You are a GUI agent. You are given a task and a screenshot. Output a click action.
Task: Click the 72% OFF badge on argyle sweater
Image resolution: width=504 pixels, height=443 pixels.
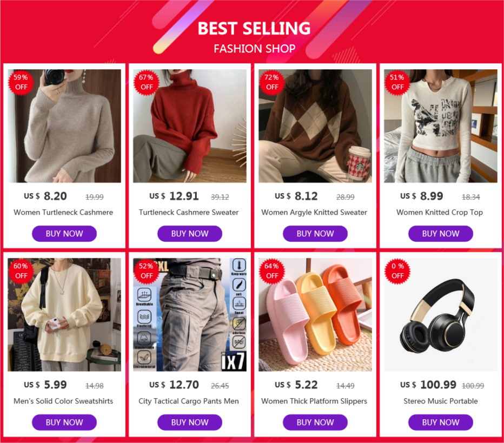click(x=271, y=82)
